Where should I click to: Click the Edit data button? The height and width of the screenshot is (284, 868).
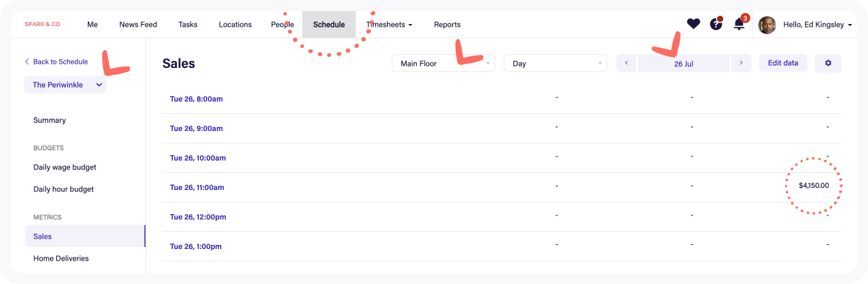(783, 63)
